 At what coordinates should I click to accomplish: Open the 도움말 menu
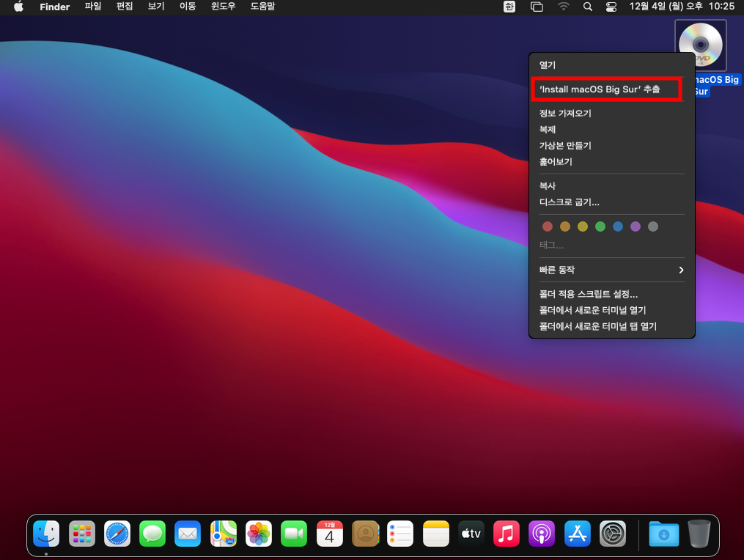[263, 7]
